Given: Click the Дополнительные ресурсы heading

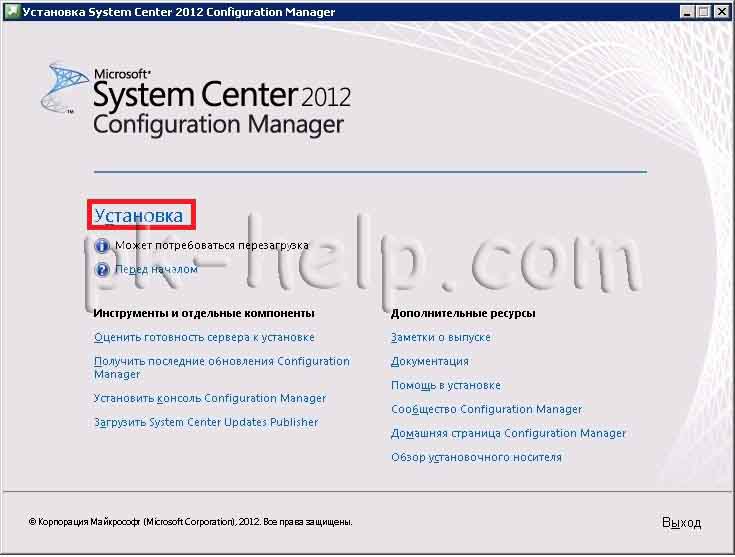Looking at the screenshot, I should [x=463, y=313].
